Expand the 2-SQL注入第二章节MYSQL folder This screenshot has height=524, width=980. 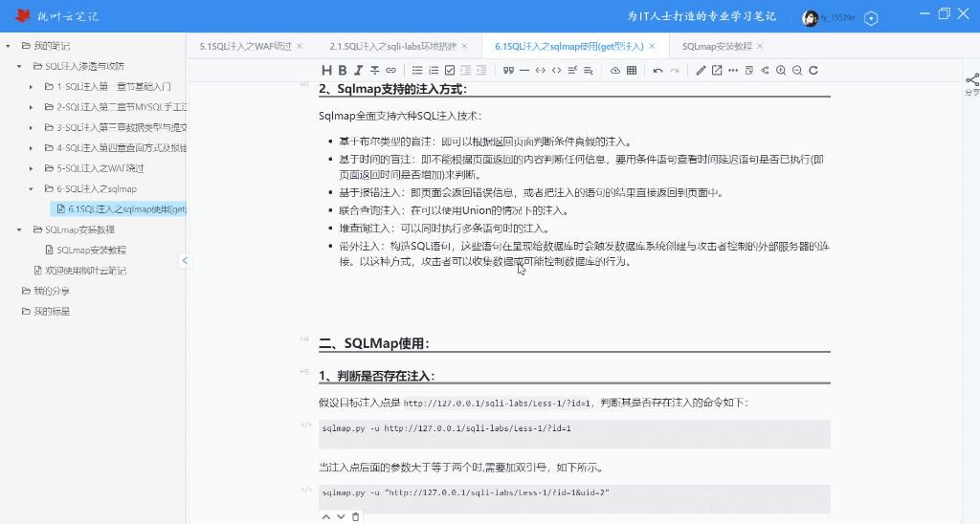(x=32, y=107)
